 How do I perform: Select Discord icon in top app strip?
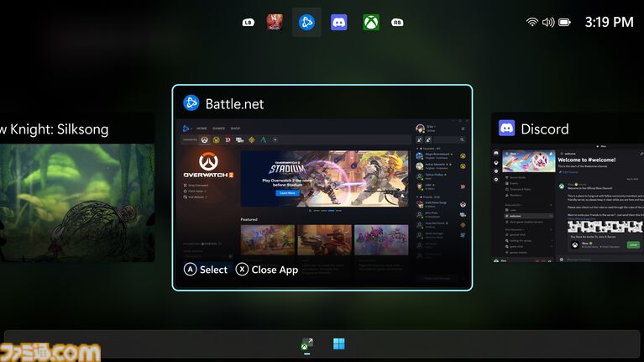point(339,22)
